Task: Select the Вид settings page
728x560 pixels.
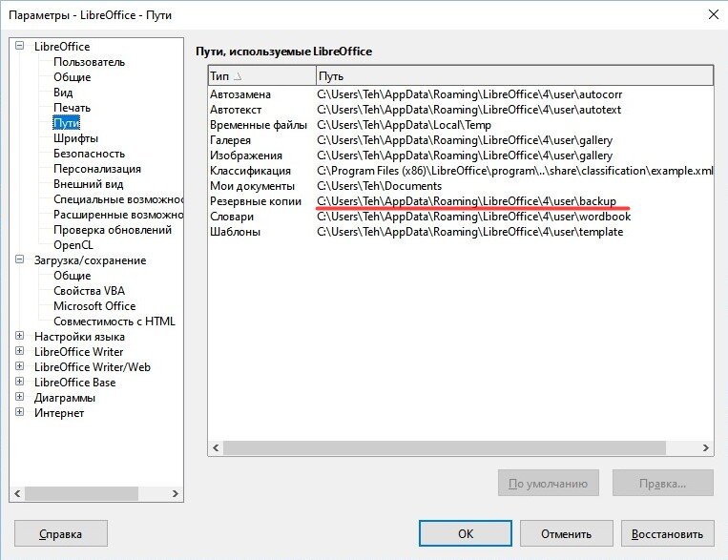Action: coord(63,93)
